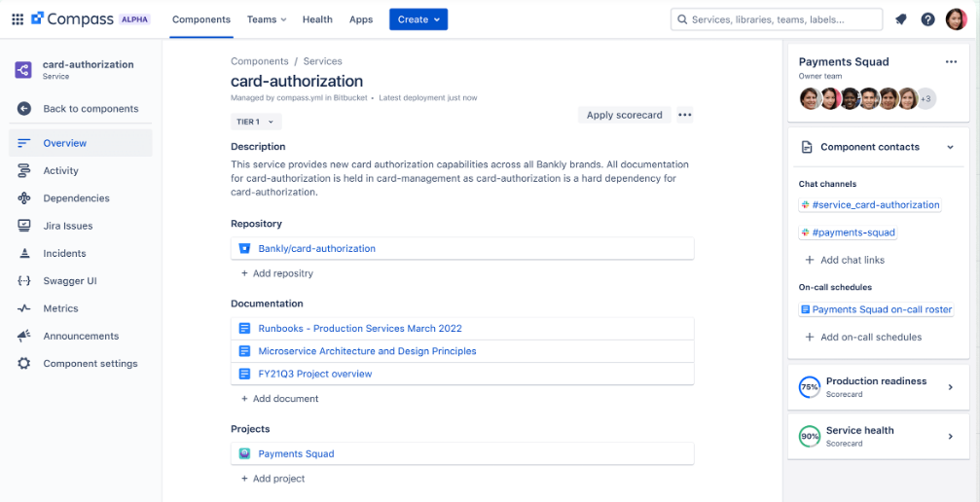Click Add document
The image size is (980, 502).
tap(279, 398)
